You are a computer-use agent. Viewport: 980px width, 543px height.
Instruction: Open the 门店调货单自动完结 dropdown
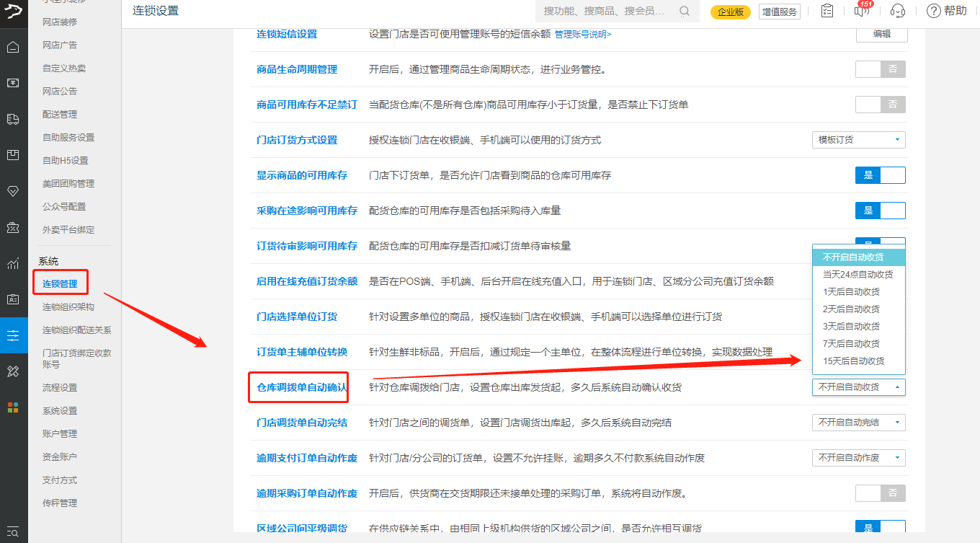click(858, 422)
